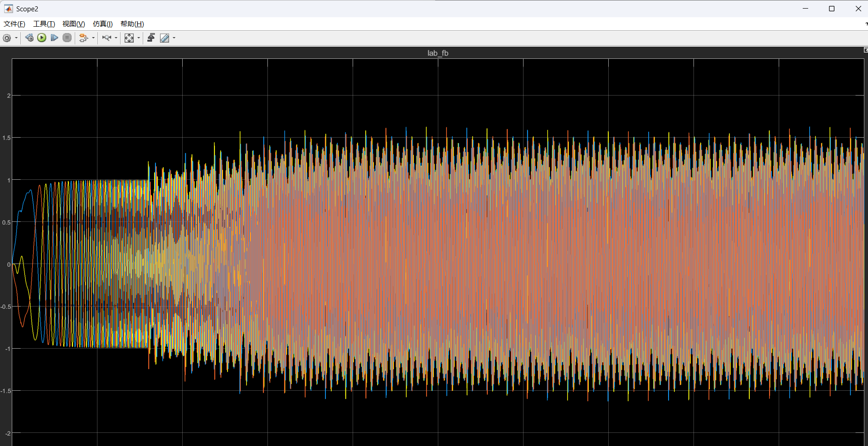Click y-axis tick label -0.5

pos(5,307)
